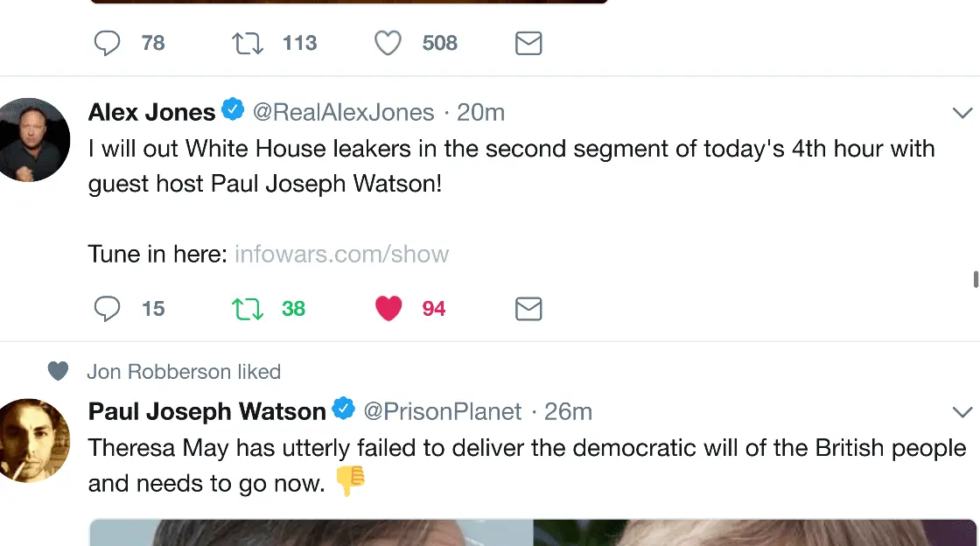Image resolution: width=980 pixels, height=546 pixels.
Task: Share Alex Jones's tweet via message envelope
Action: 528,308
